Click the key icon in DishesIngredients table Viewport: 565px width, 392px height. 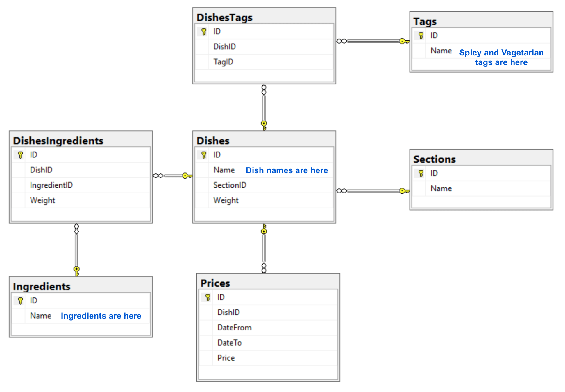(x=20, y=155)
